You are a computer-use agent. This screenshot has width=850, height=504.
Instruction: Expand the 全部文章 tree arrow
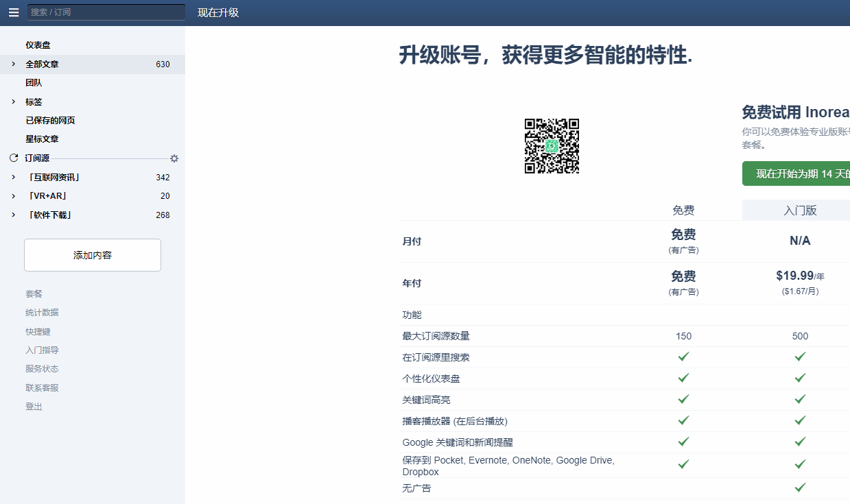(x=13, y=64)
